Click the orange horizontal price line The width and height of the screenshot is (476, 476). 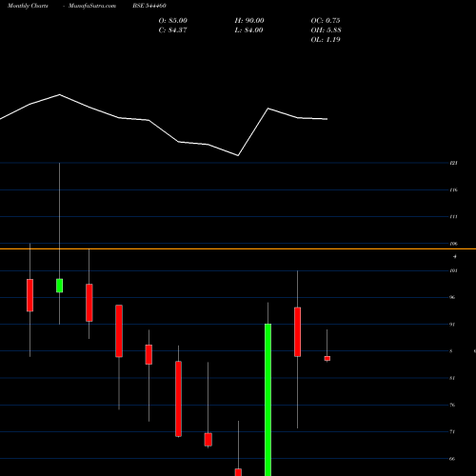238,249
